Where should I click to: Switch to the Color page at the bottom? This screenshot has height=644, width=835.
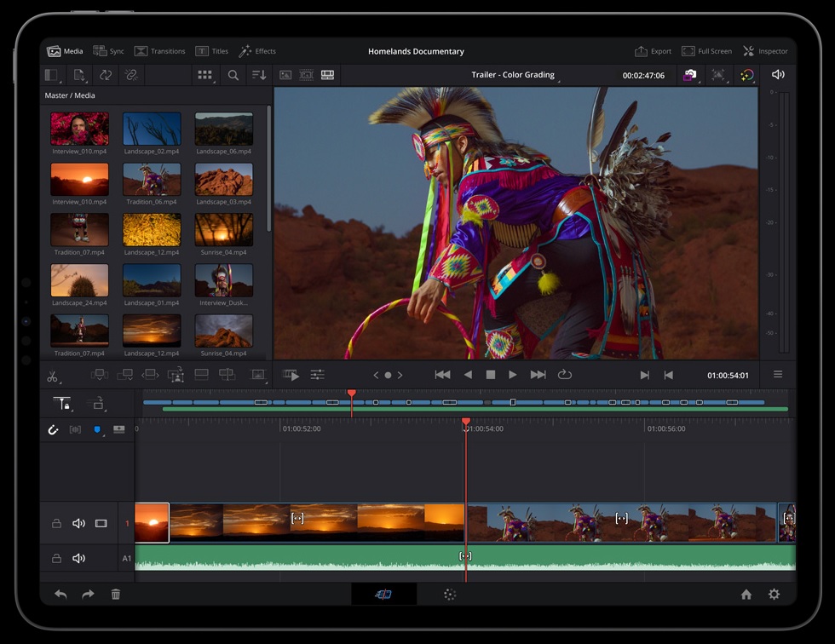coord(450,595)
